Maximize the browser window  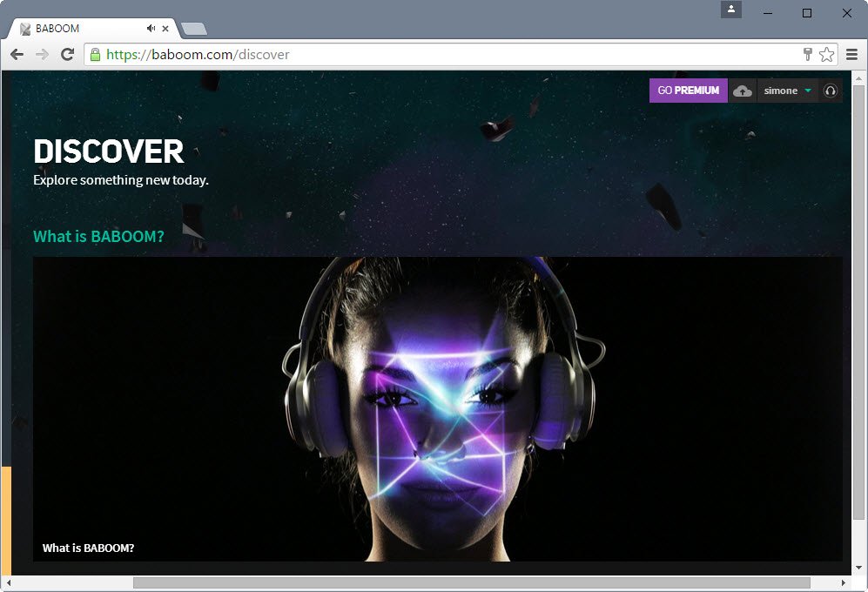(x=807, y=13)
